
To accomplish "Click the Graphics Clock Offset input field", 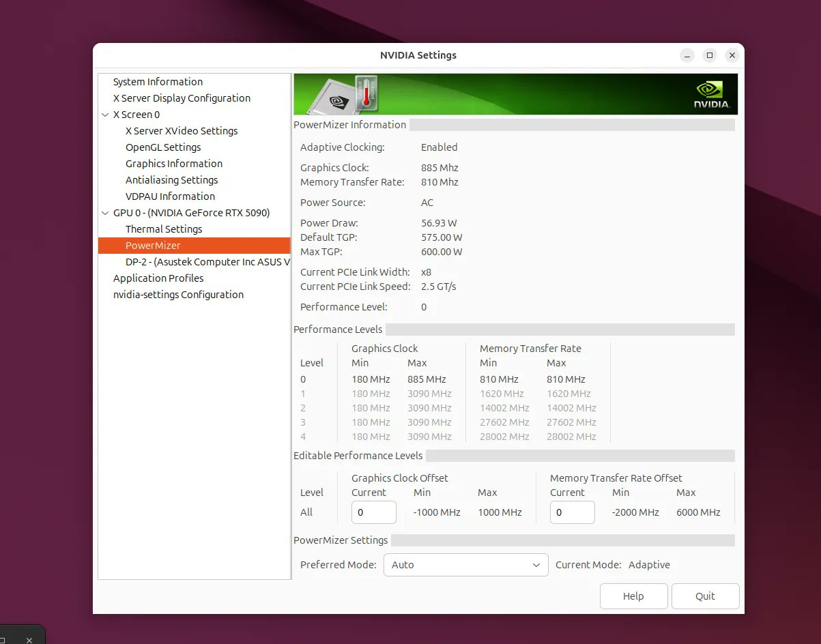I will pos(373,512).
